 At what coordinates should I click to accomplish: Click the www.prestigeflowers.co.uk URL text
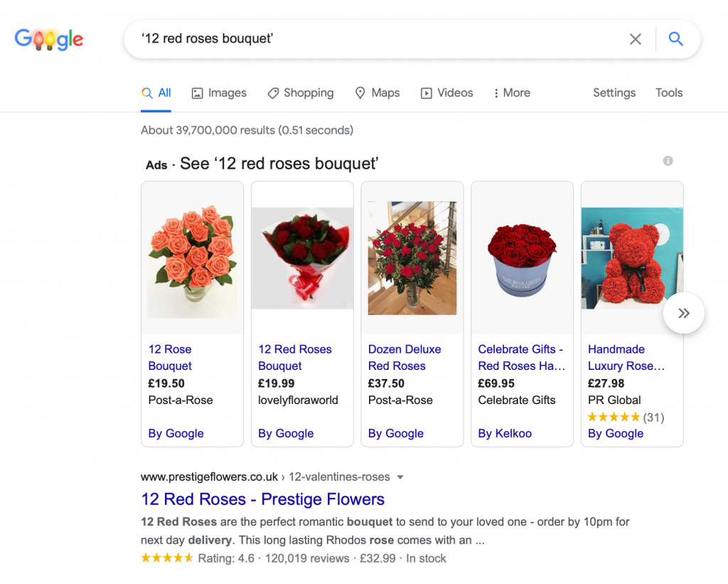coord(210,477)
